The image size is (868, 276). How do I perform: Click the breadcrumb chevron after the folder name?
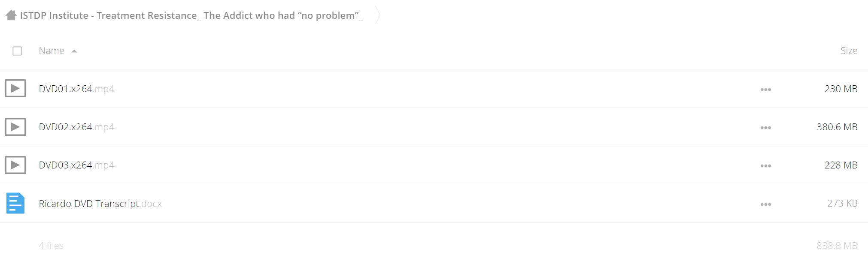(378, 15)
